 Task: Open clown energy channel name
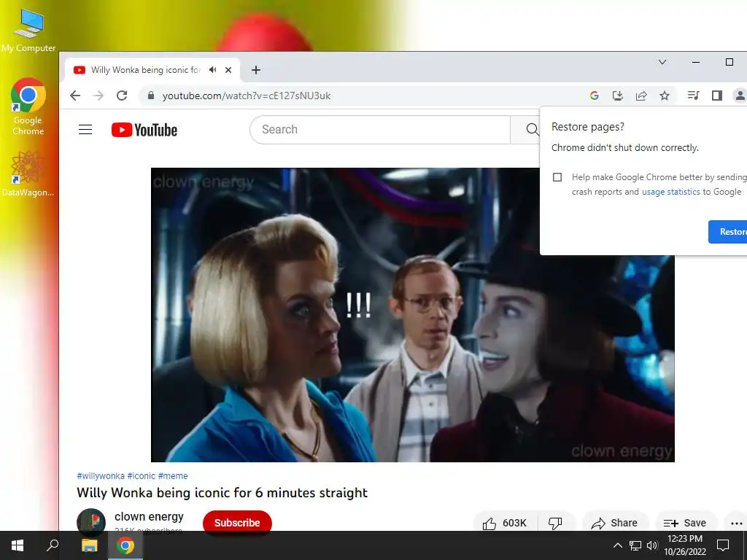(149, 517)
